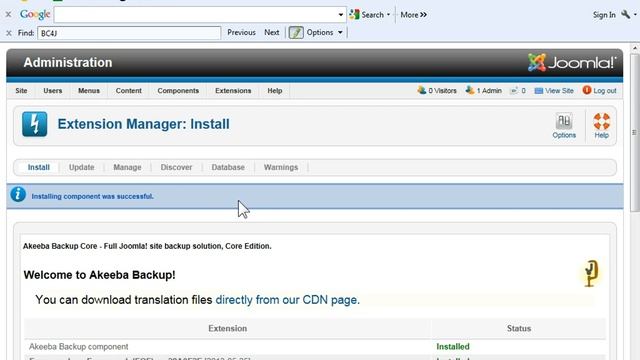Click the 1 Admin status indicator
This screenshot has width=640, height=360.
pos(484,91)
